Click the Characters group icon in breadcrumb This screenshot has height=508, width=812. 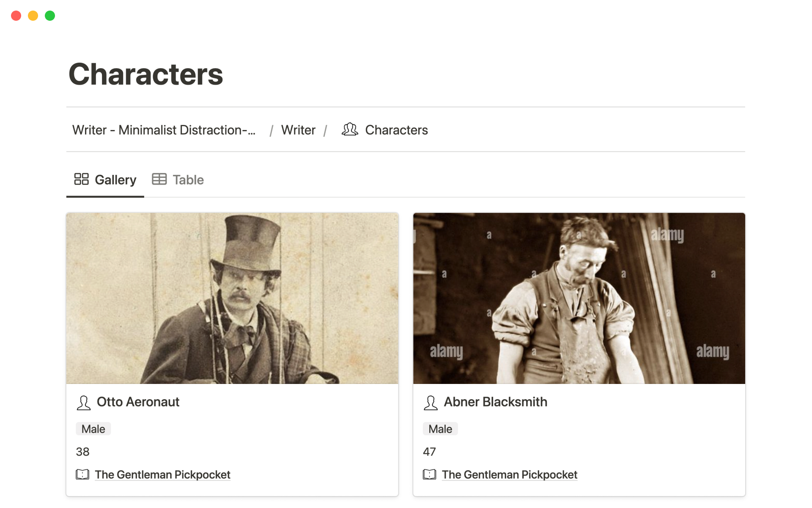350,130
